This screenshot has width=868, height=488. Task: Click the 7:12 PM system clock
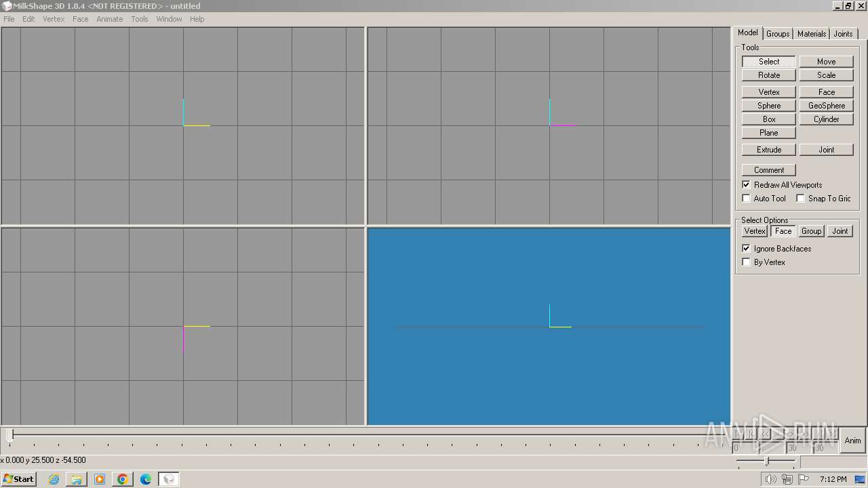click(833, 479)
